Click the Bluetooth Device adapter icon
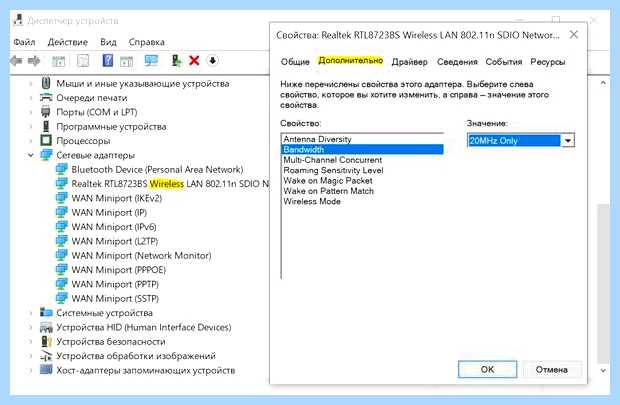 pos(62,169)
